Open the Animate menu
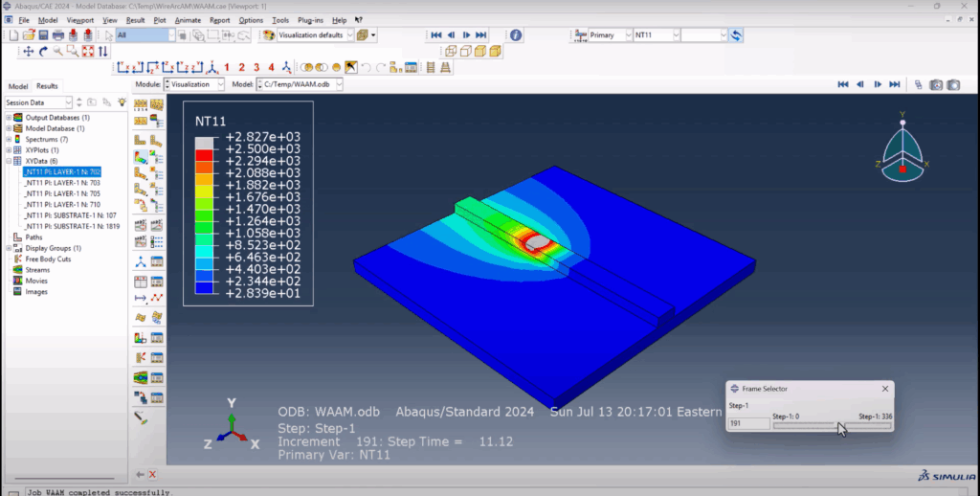980x496 pixels. (x=188, y=20)
